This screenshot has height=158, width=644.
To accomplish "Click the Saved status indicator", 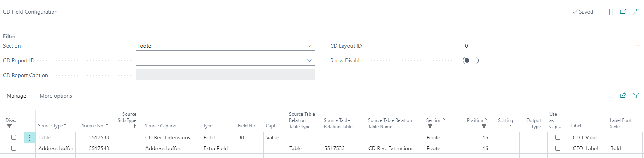I will (x=583, y=12).
